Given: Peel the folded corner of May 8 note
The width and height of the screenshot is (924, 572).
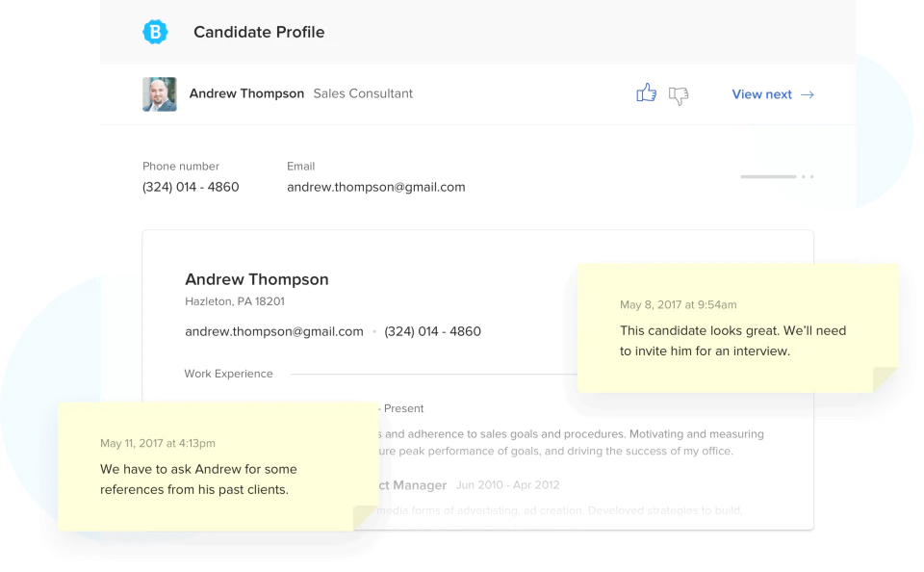Looking at the screenshot, I should pos(885,379).
